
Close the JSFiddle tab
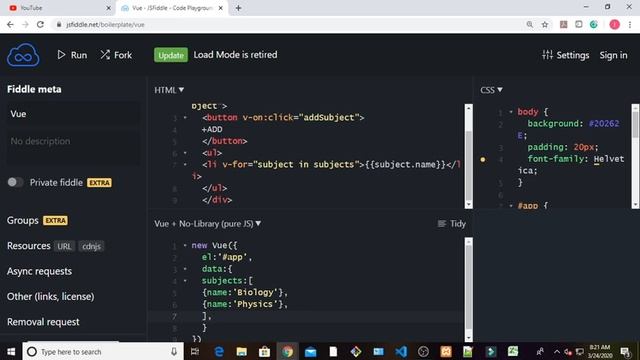click(220, 8)
